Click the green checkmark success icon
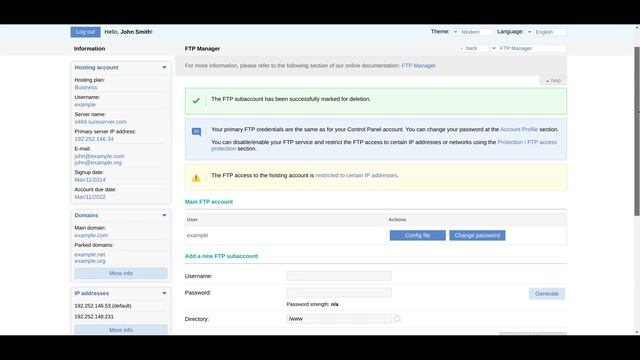 [196, 100]
